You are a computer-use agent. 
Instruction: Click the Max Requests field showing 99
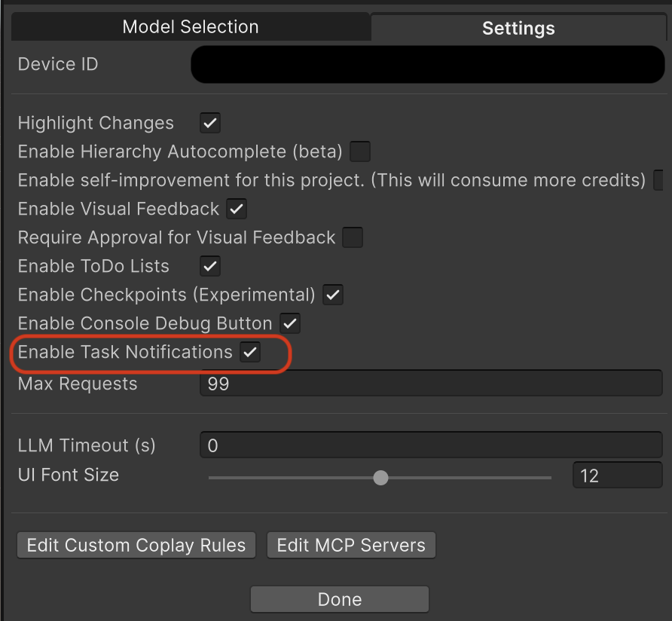[431, 384]
